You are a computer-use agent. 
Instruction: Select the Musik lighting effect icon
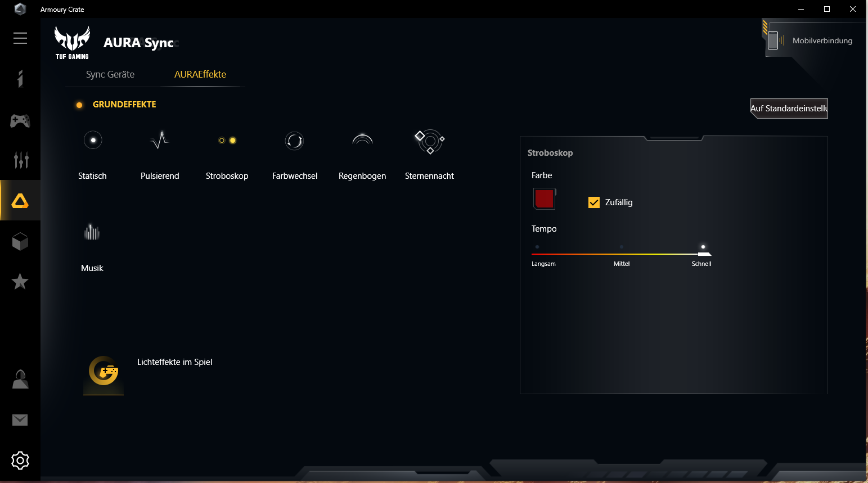click(x=92, y=232)
